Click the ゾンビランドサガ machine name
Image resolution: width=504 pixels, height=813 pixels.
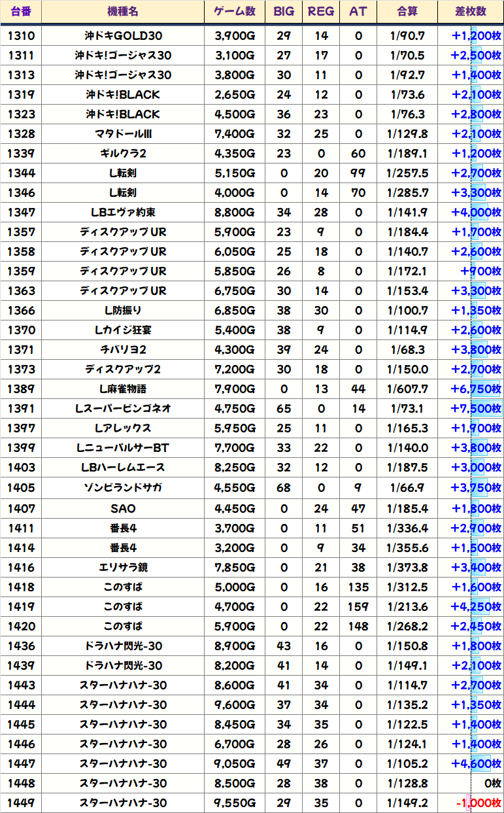(123, 487)
